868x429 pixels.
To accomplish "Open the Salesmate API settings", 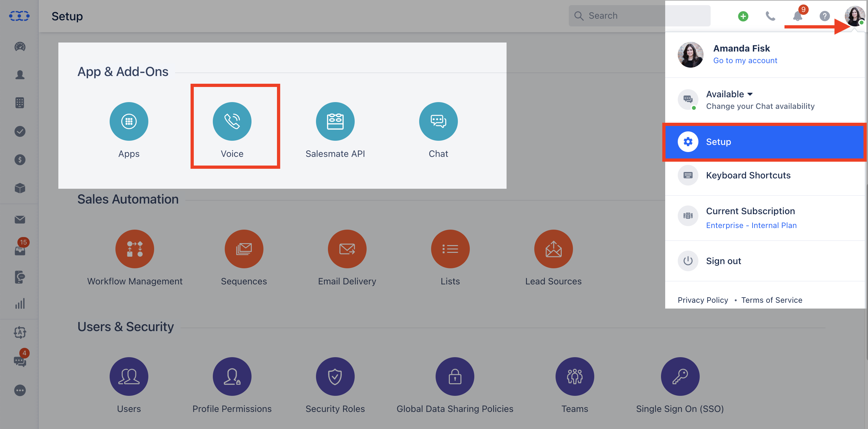I will click(x=335, y=121).
